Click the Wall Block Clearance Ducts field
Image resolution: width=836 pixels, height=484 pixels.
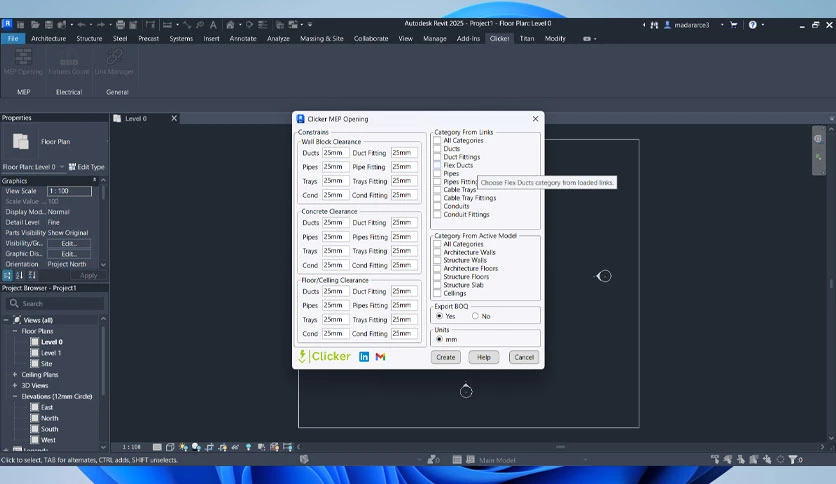pos(335,152)
